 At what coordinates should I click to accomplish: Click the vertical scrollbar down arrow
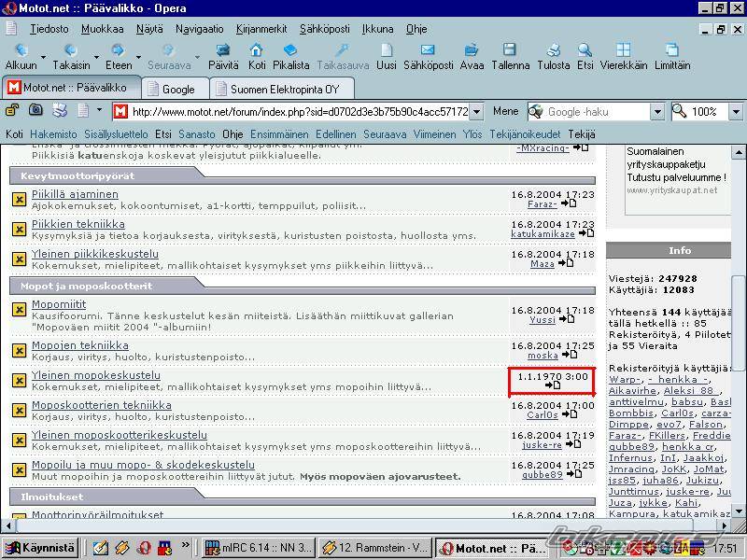coord(739,511)
